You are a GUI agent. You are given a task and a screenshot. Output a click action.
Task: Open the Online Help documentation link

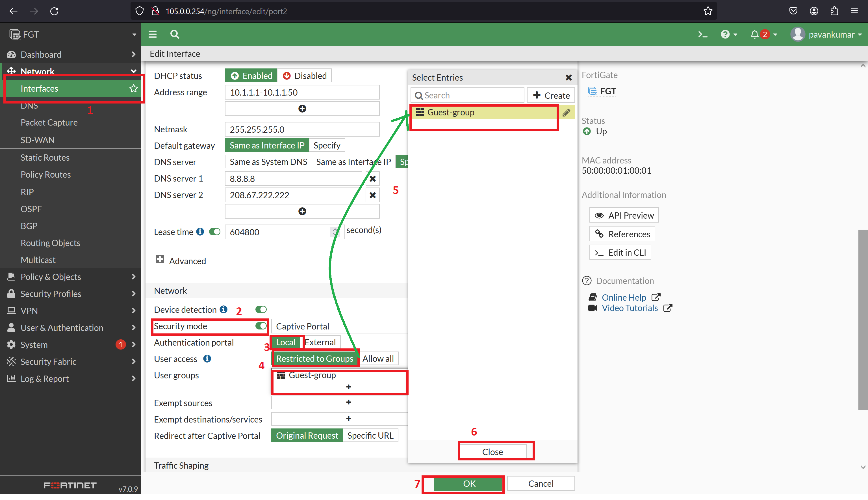[x=624, y=297]
